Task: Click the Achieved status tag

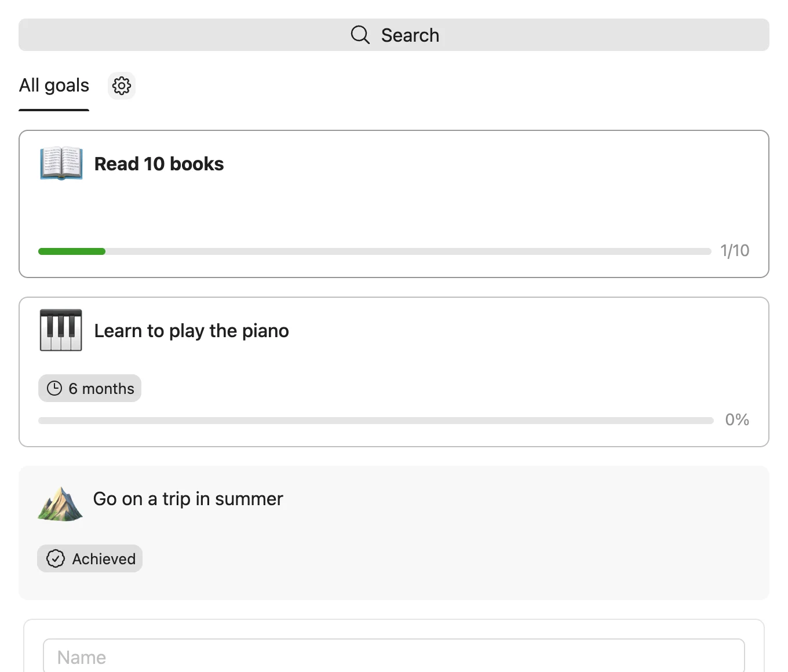Action: (90, 558)
